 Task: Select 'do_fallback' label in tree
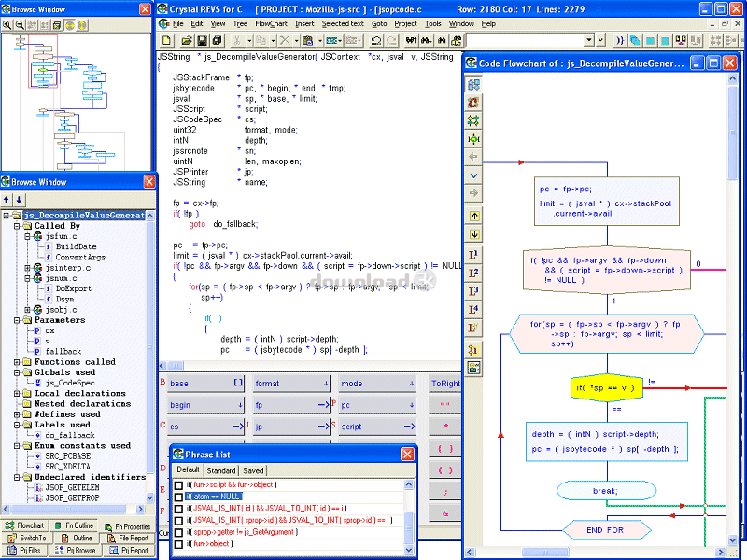(70, 436)
